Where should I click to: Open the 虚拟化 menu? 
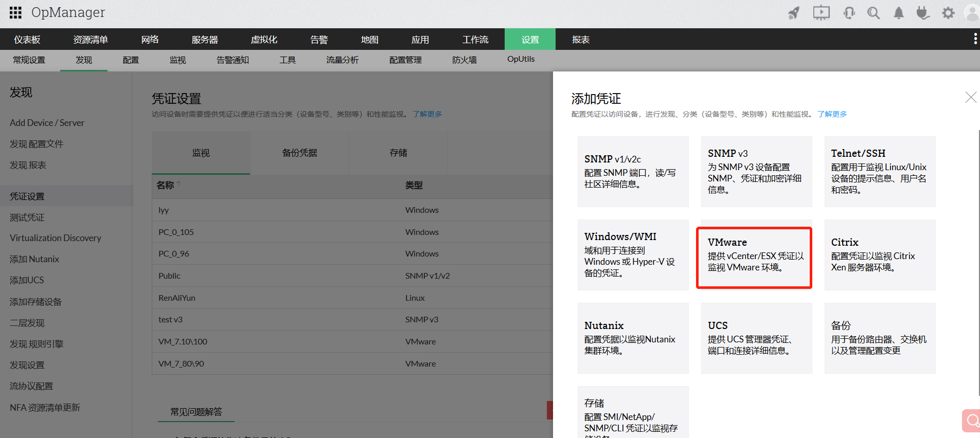point(264,40)
